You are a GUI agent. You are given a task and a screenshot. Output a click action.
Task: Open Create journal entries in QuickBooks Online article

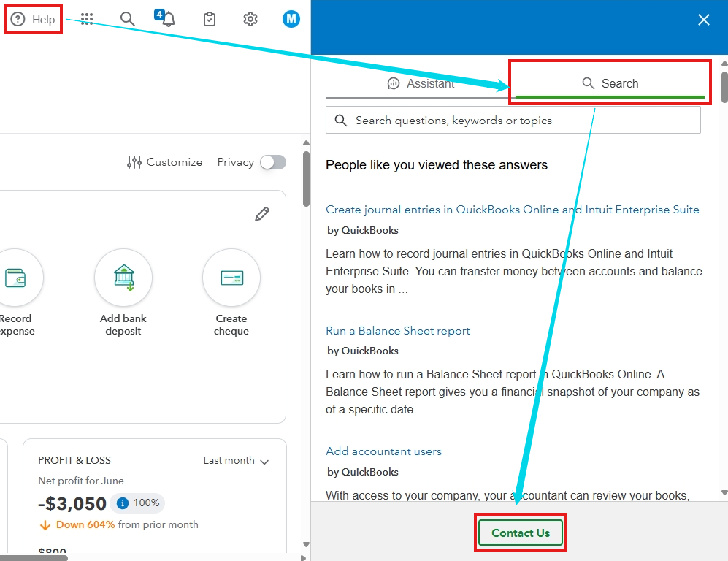pyautogui.click(x=512, y=210)
